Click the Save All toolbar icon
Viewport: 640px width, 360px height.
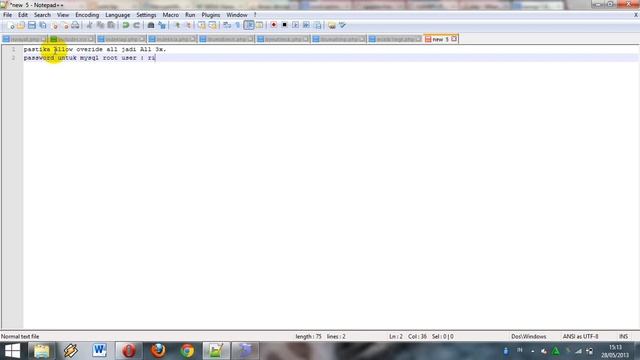[x=42, y=25]
